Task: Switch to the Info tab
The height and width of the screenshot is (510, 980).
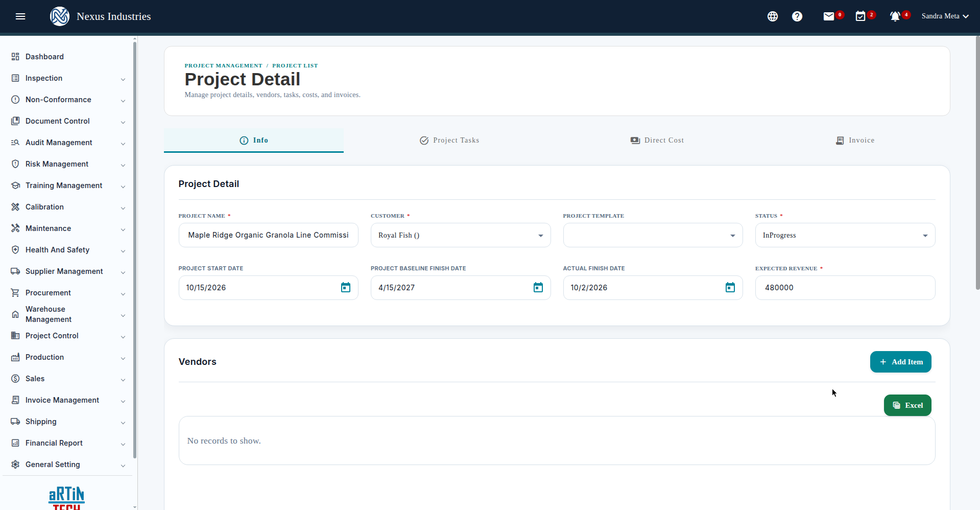Action: point(254,140)
